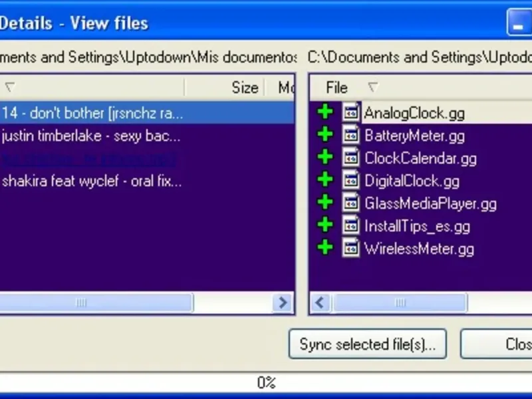Click the right folder path field
The image size is (532, 399).
pos(420,57)
